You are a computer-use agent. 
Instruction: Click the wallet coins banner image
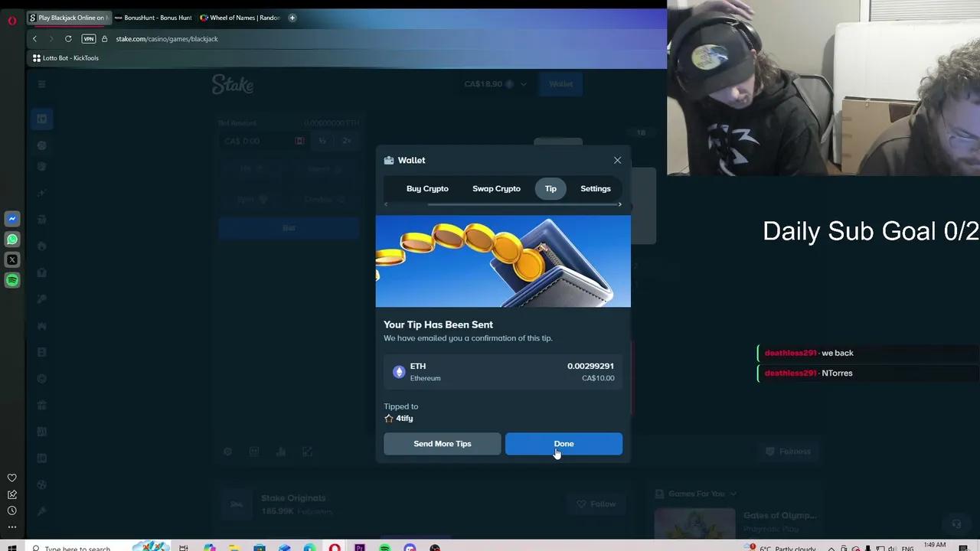(503, 261)
